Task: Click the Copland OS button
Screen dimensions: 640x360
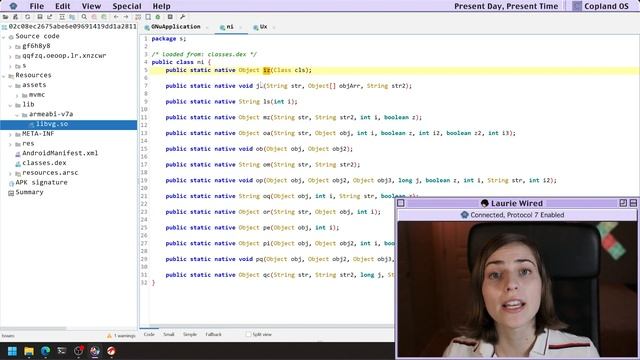Action: (601, 6)
